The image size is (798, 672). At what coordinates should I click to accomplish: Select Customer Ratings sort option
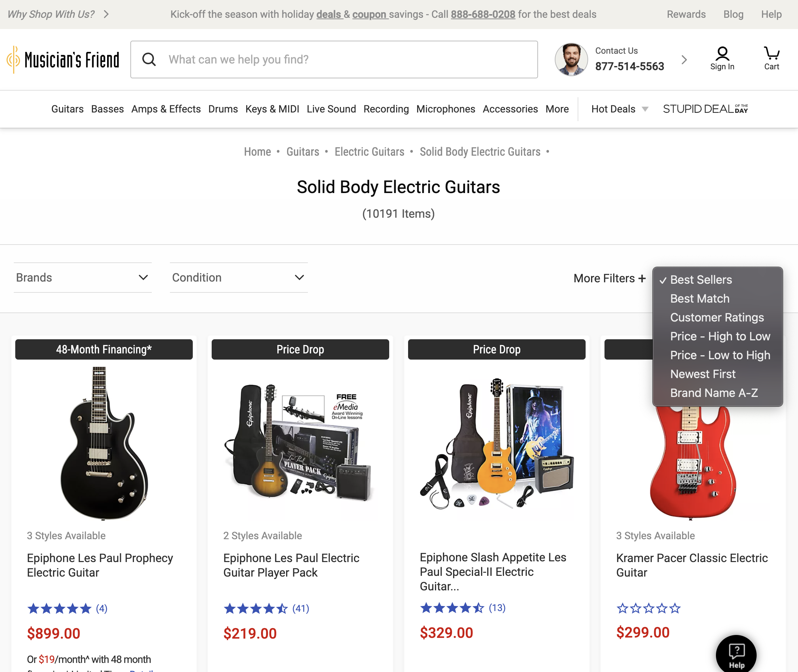[x=717, y=317]
